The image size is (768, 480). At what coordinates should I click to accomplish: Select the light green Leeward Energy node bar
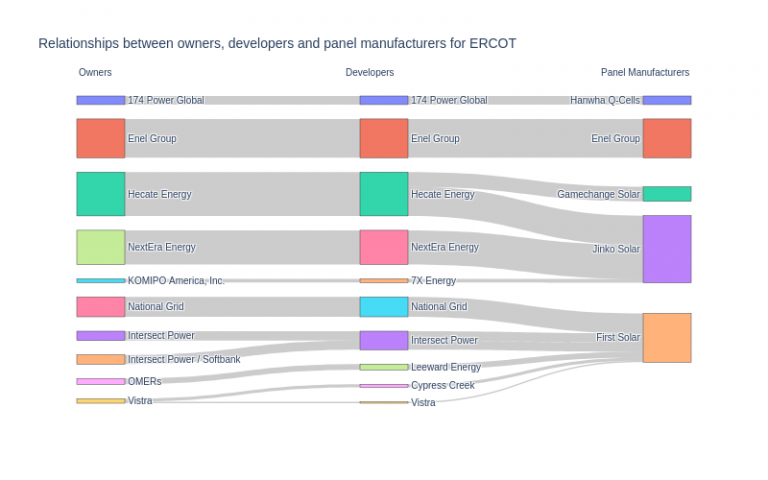click(384, 367)
